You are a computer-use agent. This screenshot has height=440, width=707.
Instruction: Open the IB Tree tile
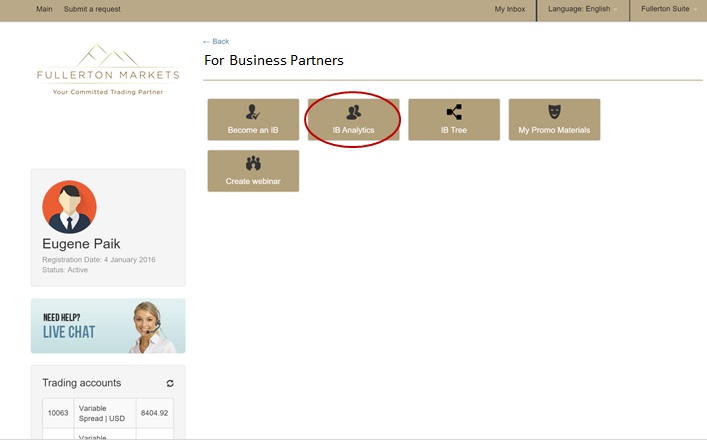pyautogui.click(x=454, y=119)
